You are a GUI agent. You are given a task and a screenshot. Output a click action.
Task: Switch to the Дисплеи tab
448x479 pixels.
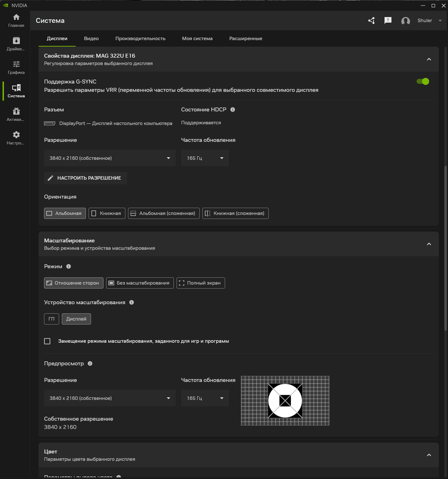pos(57,39)
